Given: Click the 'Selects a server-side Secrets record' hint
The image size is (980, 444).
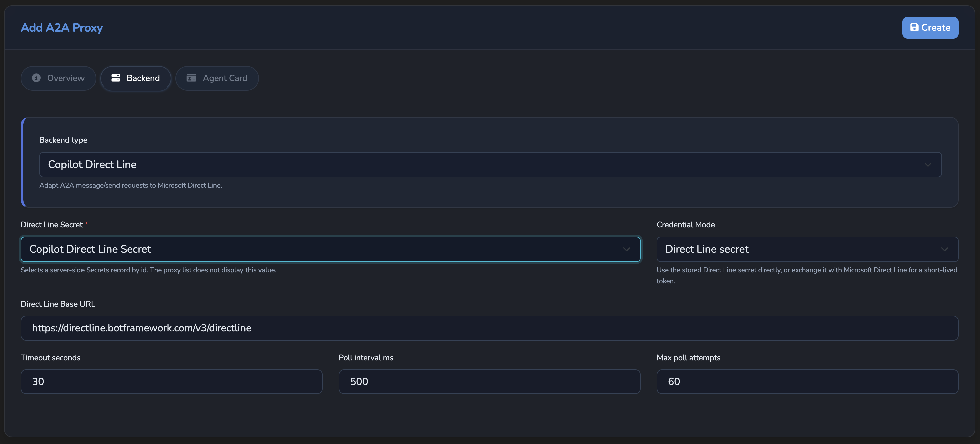Looking at the screenshot, I should (148, 270).
